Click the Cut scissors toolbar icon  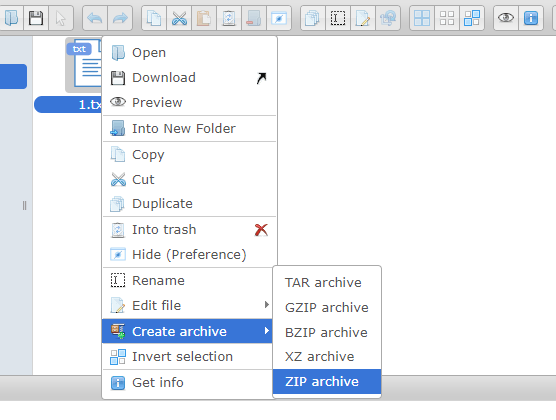click(x=179, y=18)
